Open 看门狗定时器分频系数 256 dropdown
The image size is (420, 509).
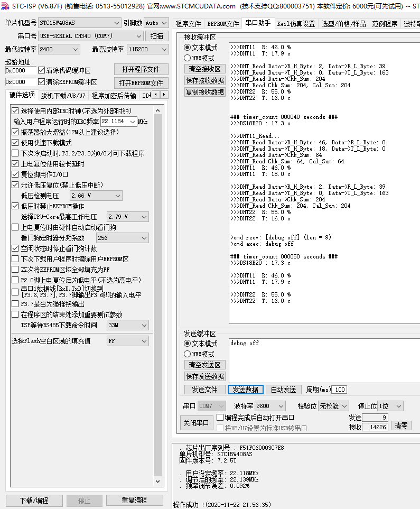pos(123,238)
